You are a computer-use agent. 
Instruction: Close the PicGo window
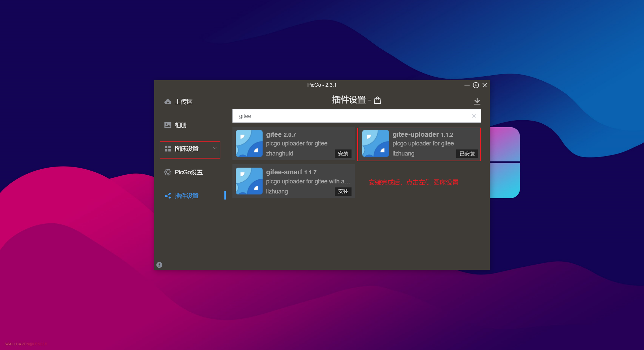pyautogui.click(x=485, y=85)
